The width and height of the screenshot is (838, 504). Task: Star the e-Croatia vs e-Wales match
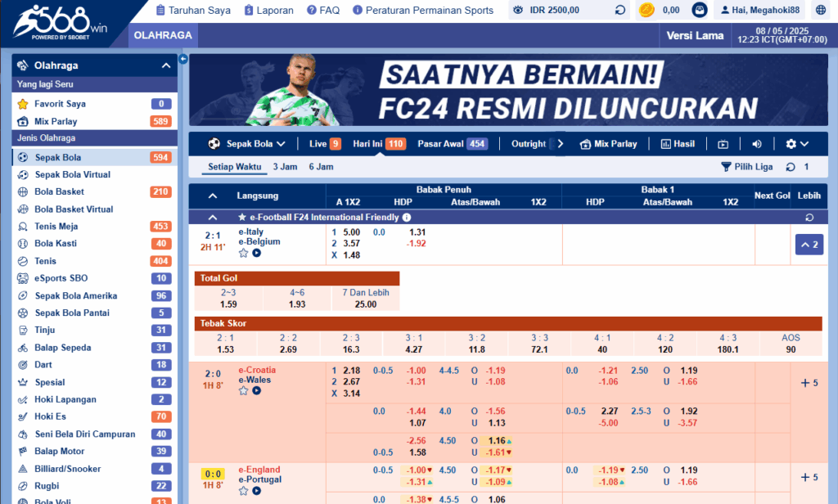(243, 391)
